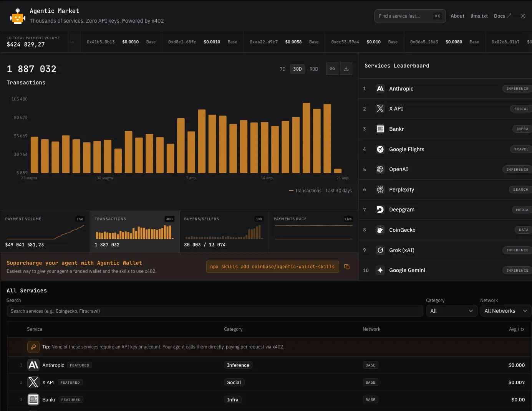Click the X API logo in leaderboard

(x=380, y=109)
